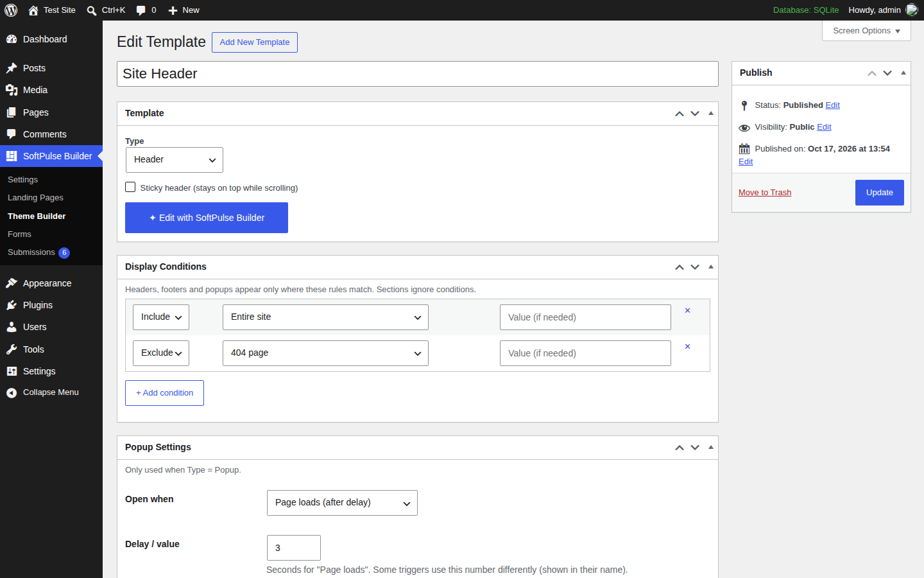Click the status key icon
The width and height of the screenshot is (924, 578).
pyautogui.click(x=744, y=105)
